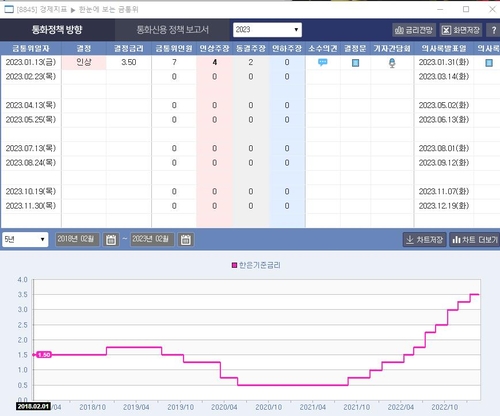Open the 2023 year dropdown

tap(267, 30)
